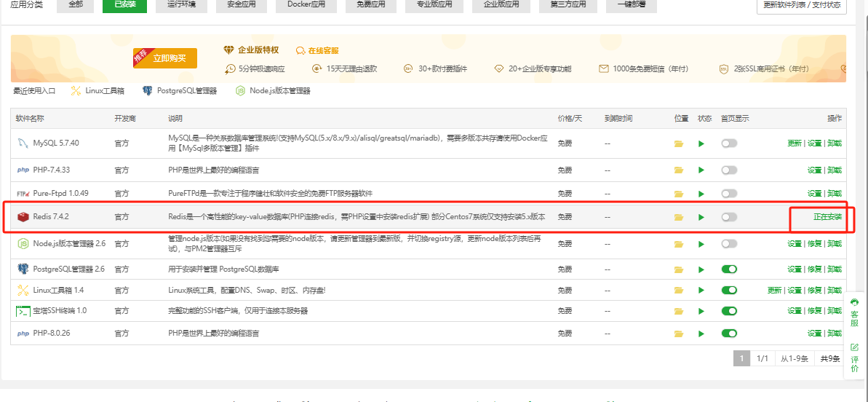Viewport: 868px width, 402px height.
Task: Disable homepage display for PHP-8.0.26
Action: 729,334
